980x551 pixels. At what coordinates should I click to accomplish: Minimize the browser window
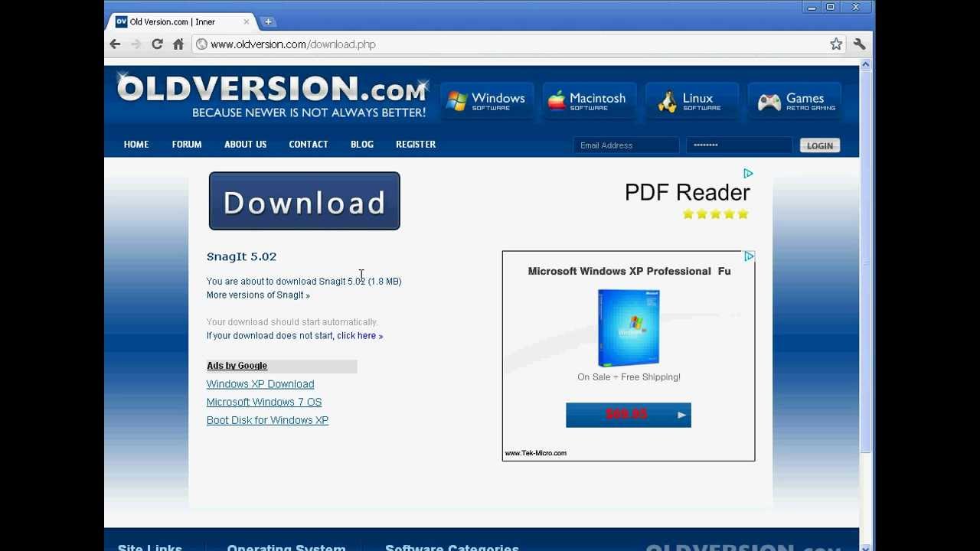tap(812, 8)
